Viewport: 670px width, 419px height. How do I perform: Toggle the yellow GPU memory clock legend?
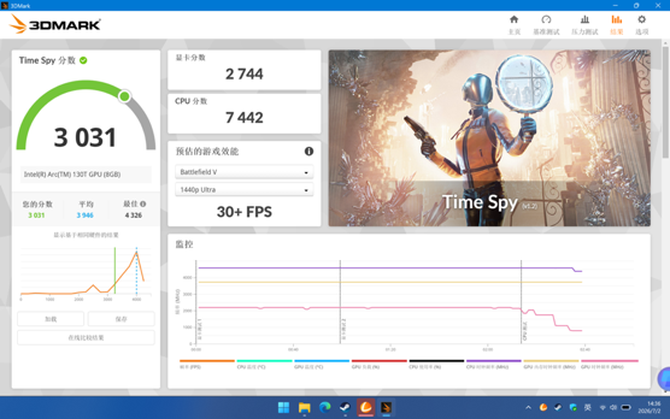[x=551, y=364]
